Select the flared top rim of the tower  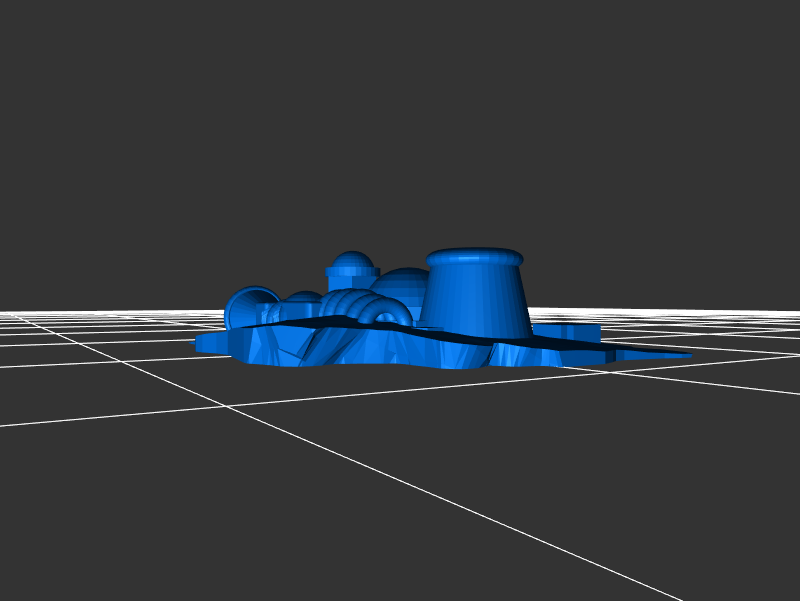[475, 258]
